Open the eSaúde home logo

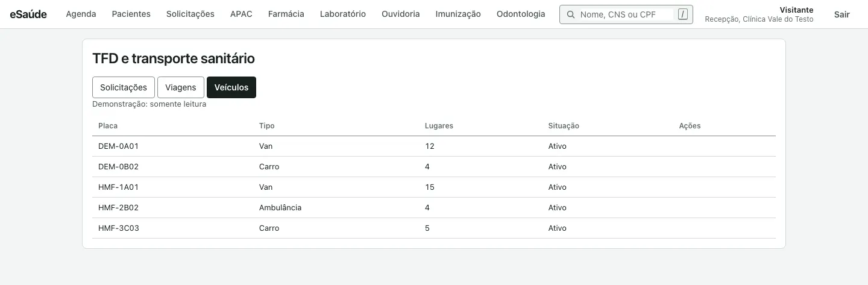pos(28,14)
